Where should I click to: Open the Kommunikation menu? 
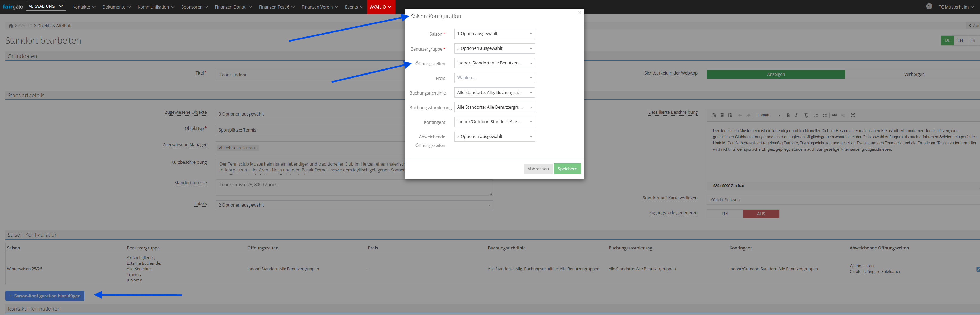coord(156,7)
